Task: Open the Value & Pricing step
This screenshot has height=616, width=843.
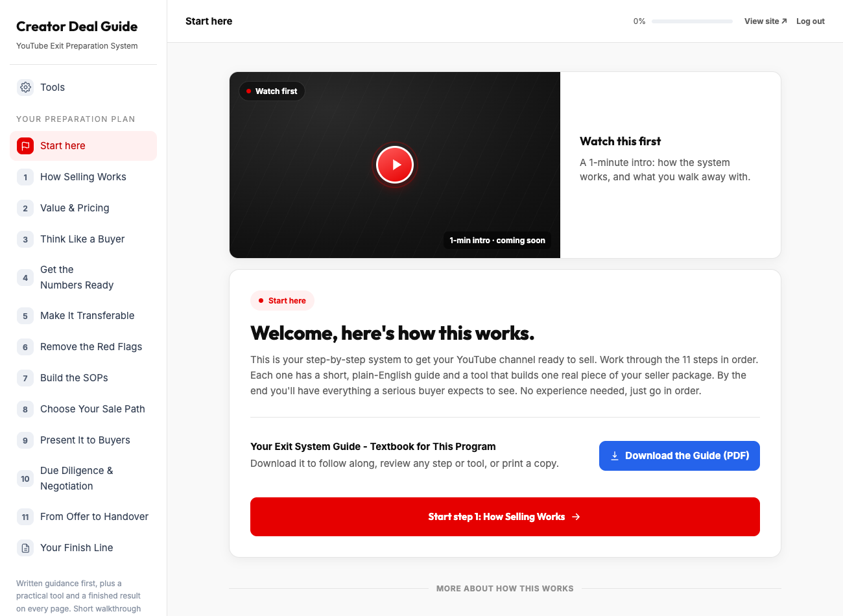Action: [x=84, y=208]
